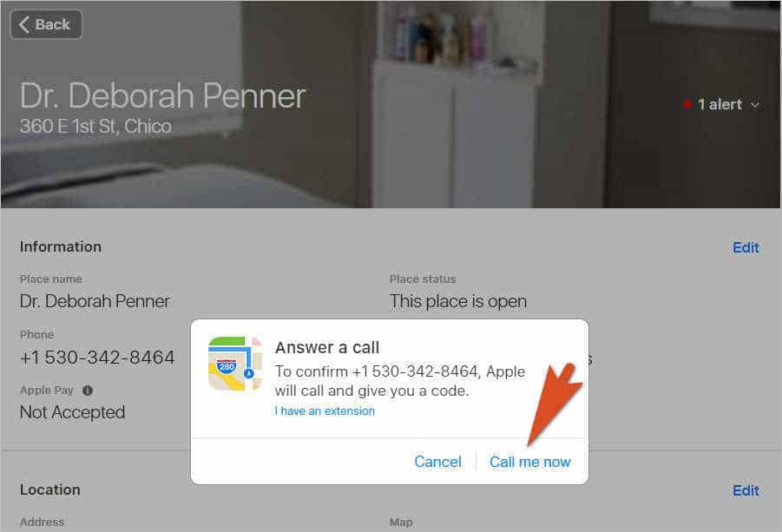782x532 pixels.
Task: Click the Apple Pay info icon
Action: click(88, 391)
